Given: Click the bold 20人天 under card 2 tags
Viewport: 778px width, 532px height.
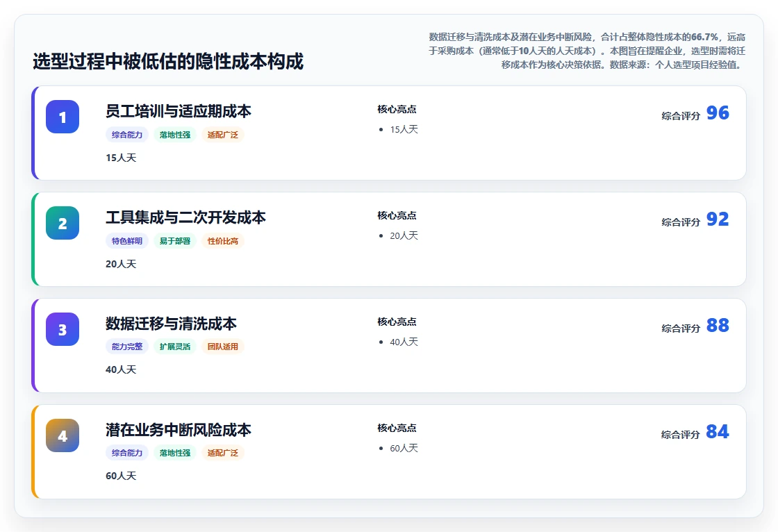Looking at the screenshot, I should point(121,264).
